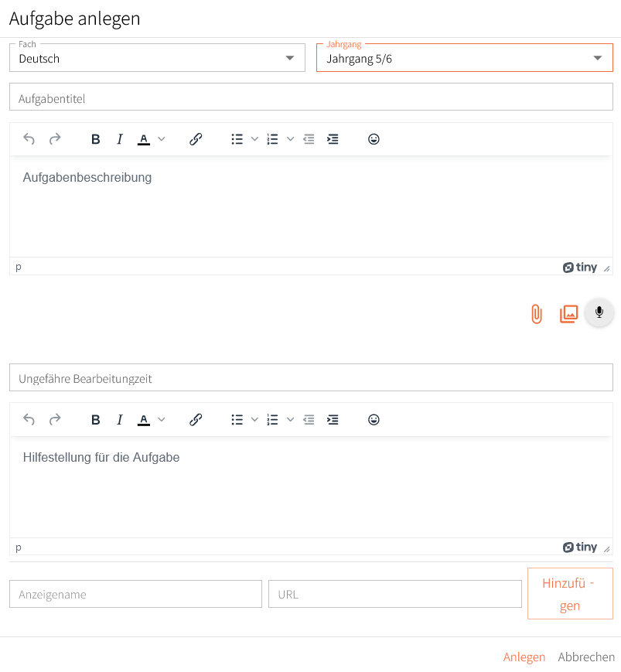Open bullet list styles in Aufgabenbeschreibung editor
Image resolution: width=621 pixels, height=672 pixels.
(x=254, y=139)
